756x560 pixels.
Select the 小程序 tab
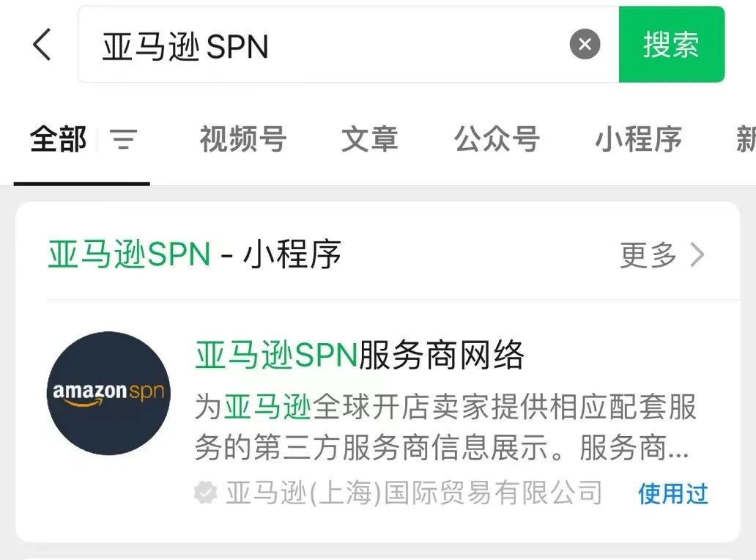638,139
